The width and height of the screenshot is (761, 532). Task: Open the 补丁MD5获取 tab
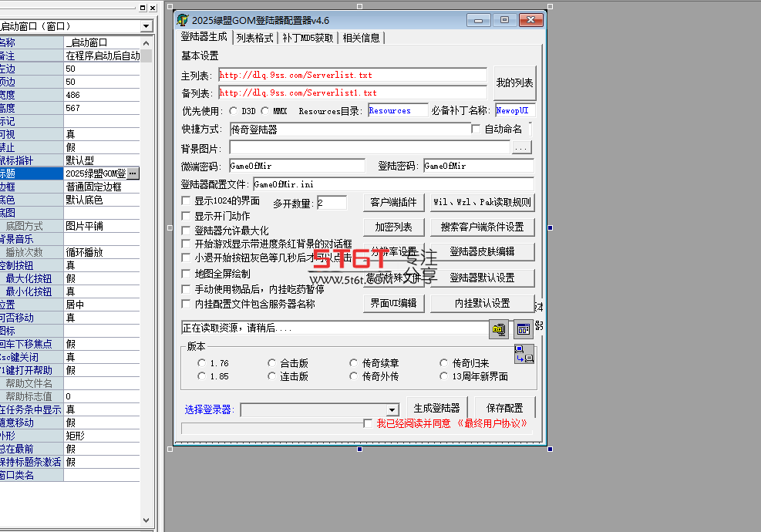point(308,38)
